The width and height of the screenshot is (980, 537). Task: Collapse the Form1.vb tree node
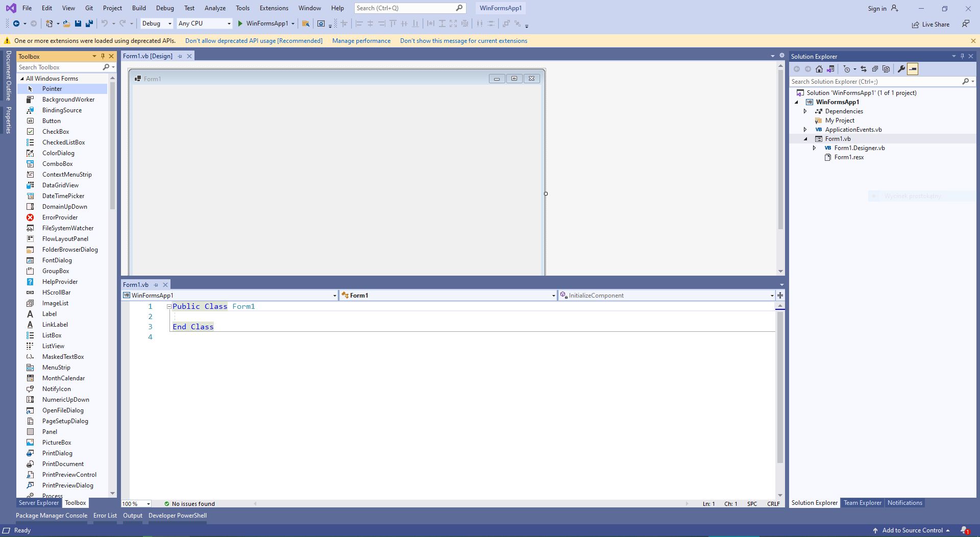point(805,138)
